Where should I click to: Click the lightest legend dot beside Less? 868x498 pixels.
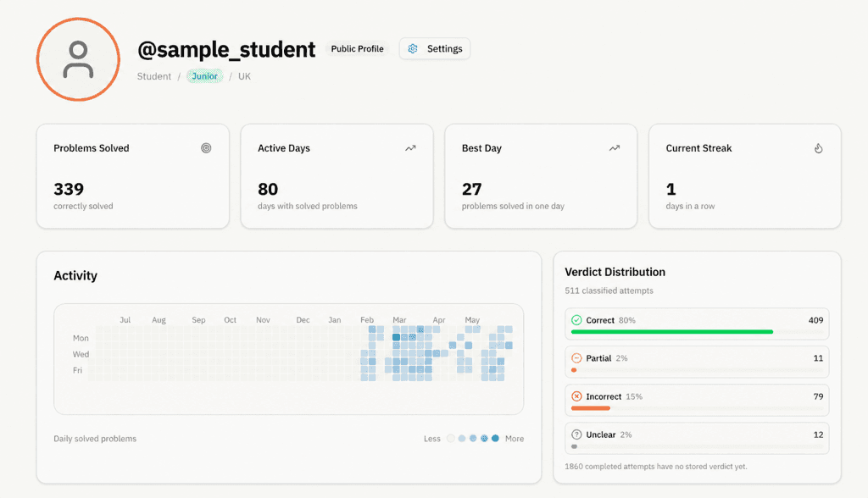click(x=451, y=438)
